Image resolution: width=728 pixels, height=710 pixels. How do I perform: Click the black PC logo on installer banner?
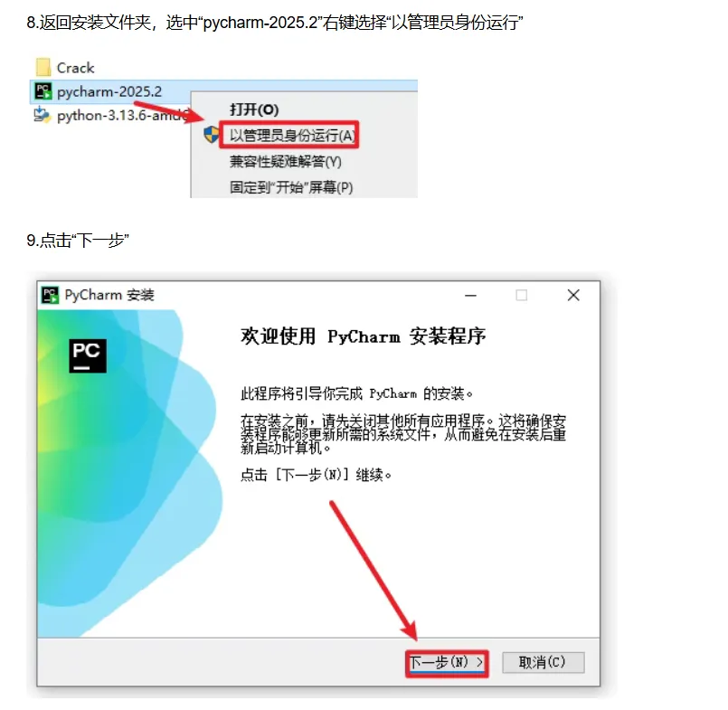tap(88, 355)
